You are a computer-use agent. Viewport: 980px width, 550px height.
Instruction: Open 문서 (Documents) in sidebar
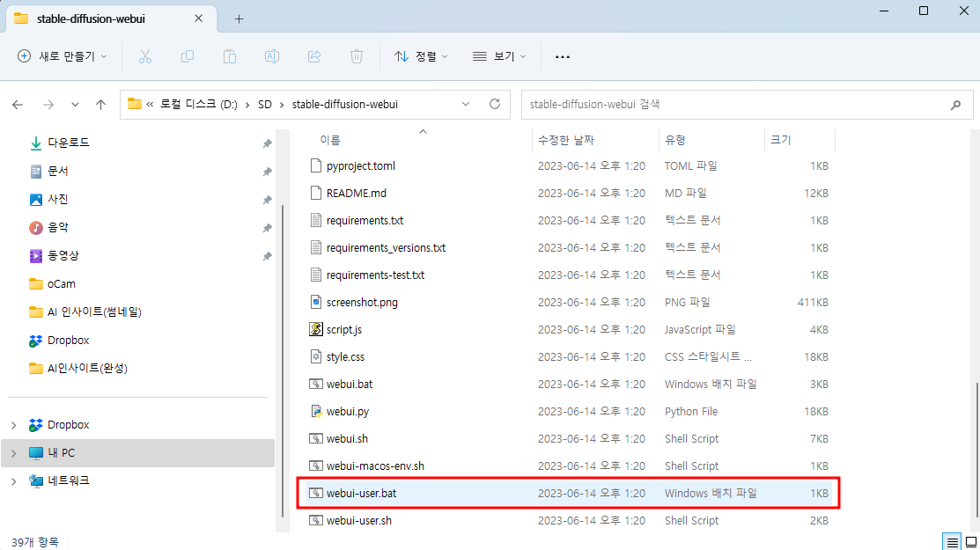point(57,171)
